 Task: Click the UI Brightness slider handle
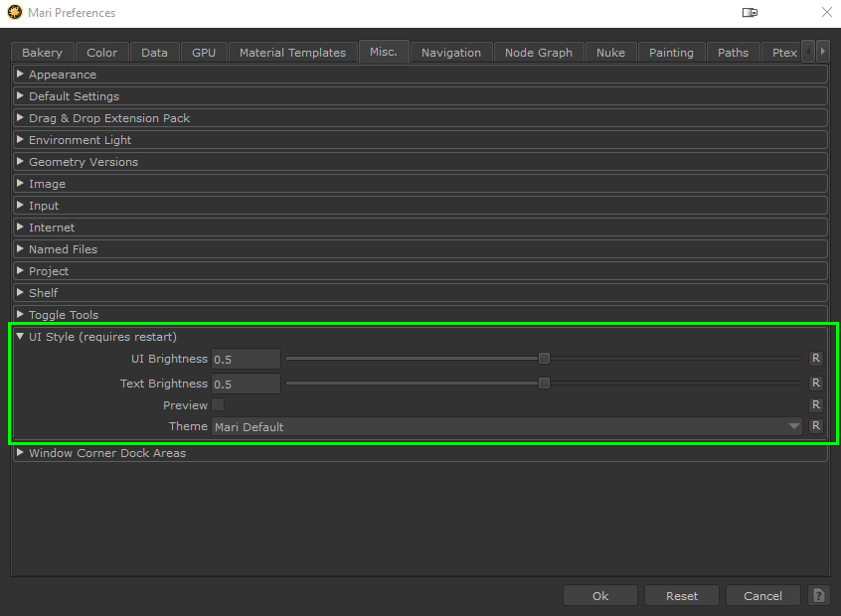point(544,359)
